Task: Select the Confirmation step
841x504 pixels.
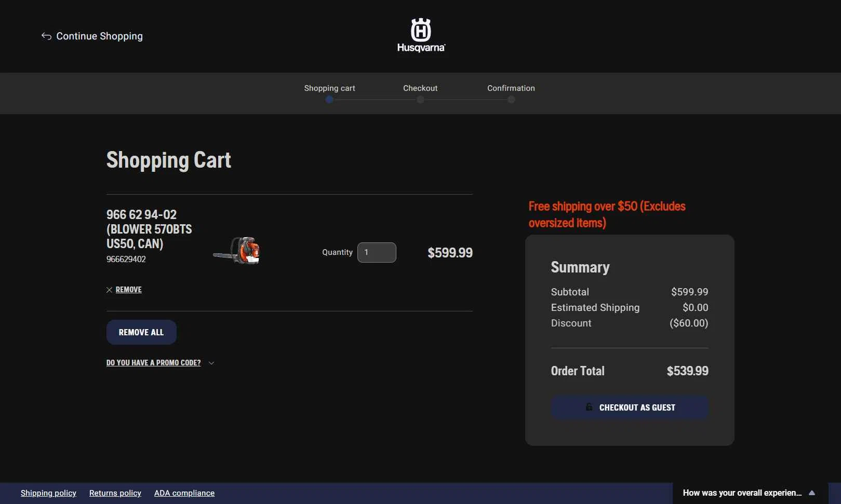Action: click(x=511, y=93)
